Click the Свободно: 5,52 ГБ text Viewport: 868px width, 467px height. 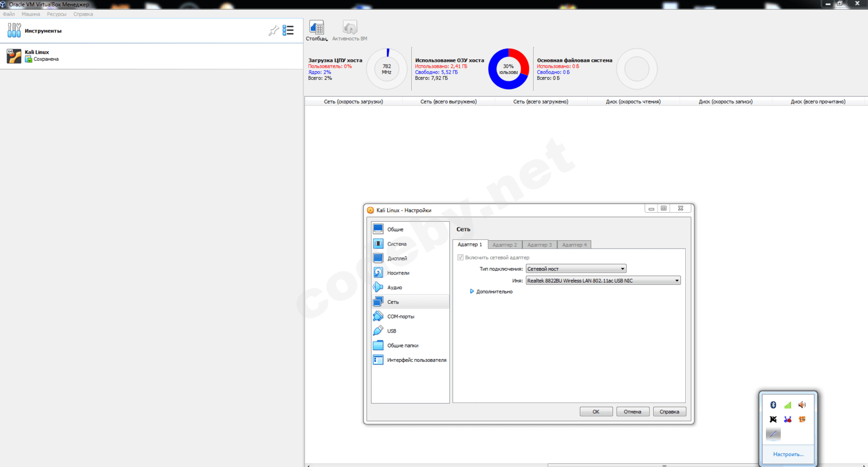tap(436, 72)
